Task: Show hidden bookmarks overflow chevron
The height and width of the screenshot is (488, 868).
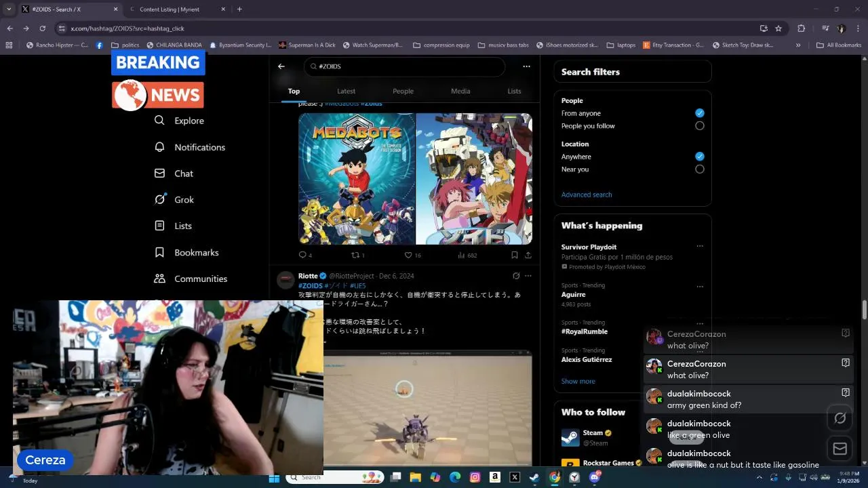Action: click(798, 45)
